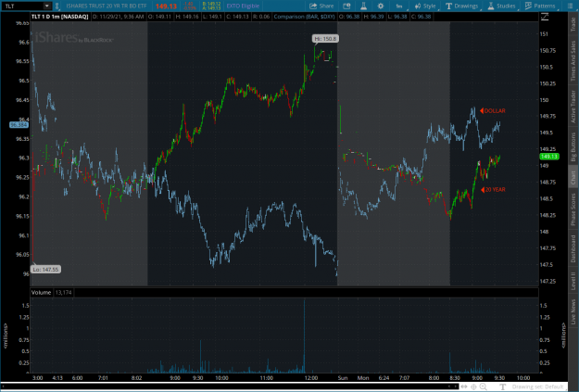Open the Studies menu
Viewport: 579px width, 392px height.
click(x=501, y=6)
